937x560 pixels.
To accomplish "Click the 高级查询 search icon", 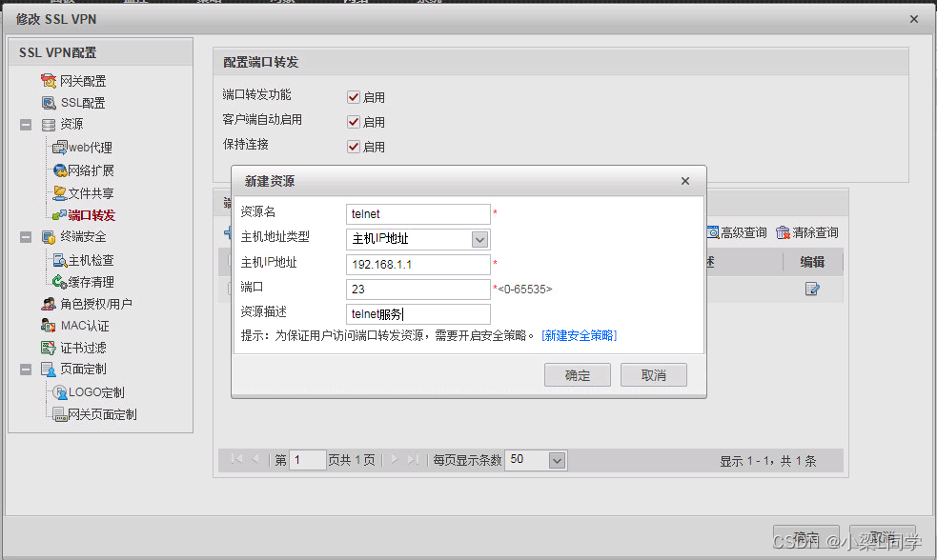I will coord(713,232).
